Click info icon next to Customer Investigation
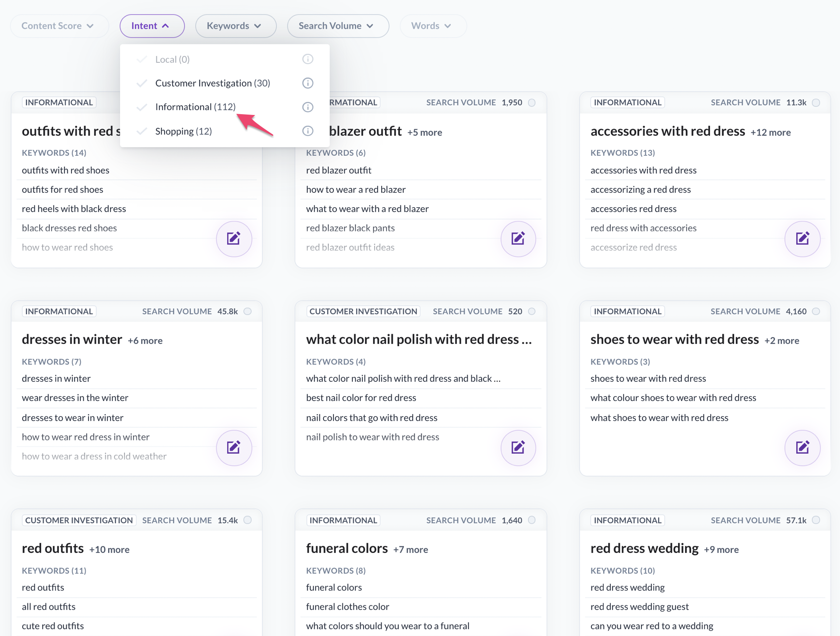Viewport: 840px width, 636px height. pos(307,83)
